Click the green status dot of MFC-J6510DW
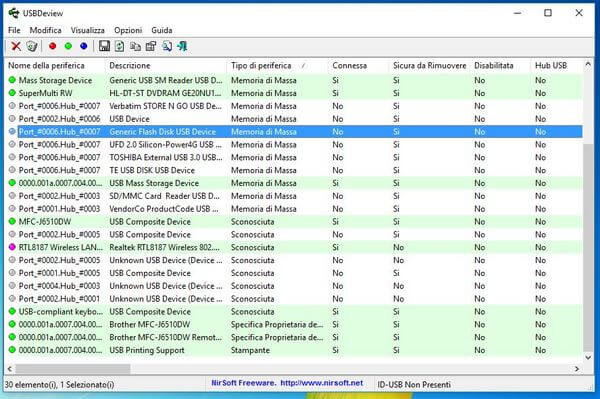 point(12,221)
